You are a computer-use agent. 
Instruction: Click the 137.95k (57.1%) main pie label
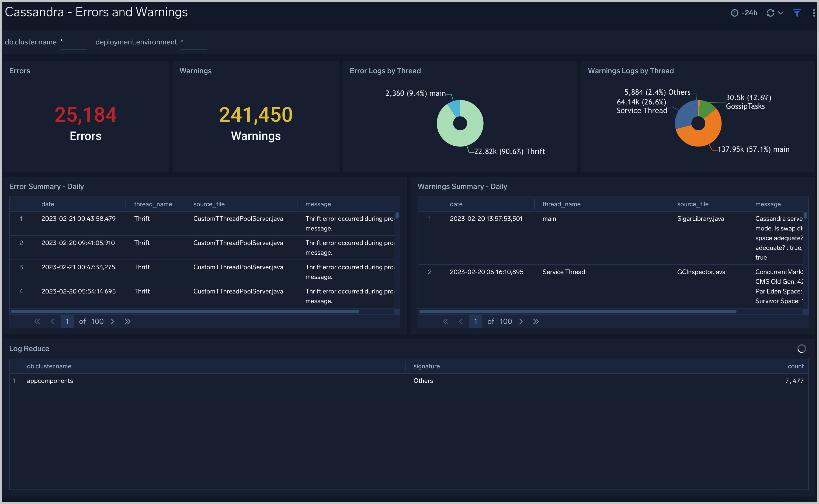(x=753, y=149)
